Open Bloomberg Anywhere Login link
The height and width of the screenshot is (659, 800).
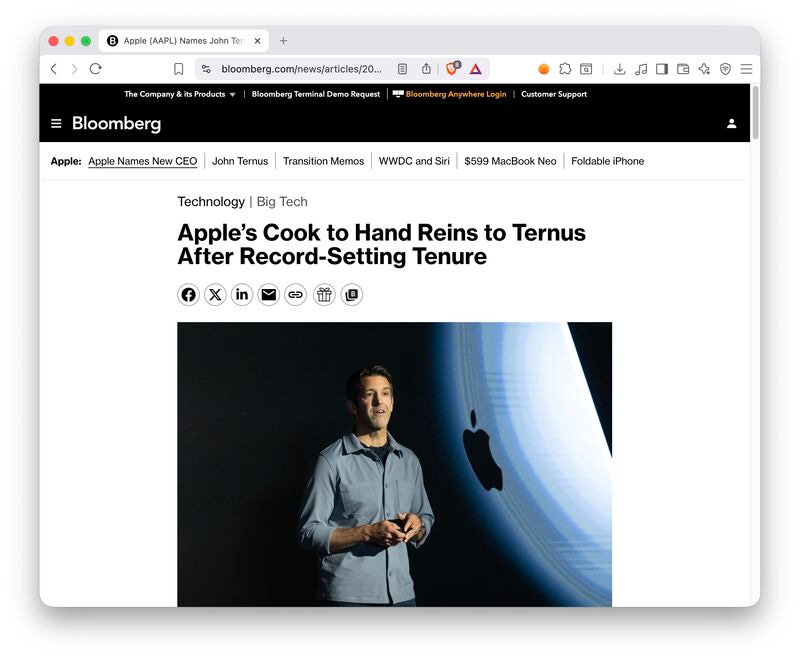[x=449, y=94]
